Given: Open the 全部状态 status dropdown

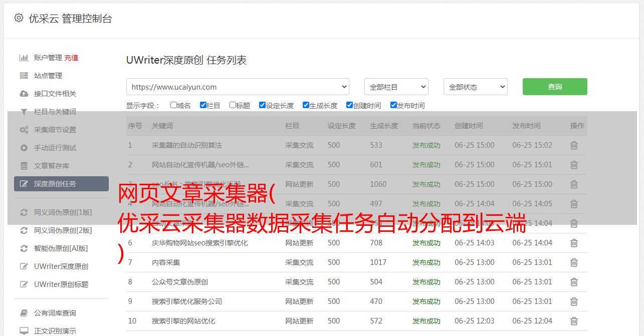Looking at the screenshot, I should point(475,87).
